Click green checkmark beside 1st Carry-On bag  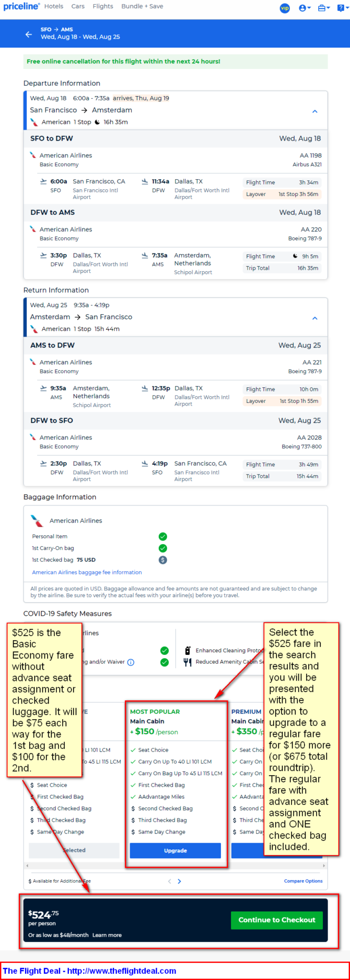point(163,548)
